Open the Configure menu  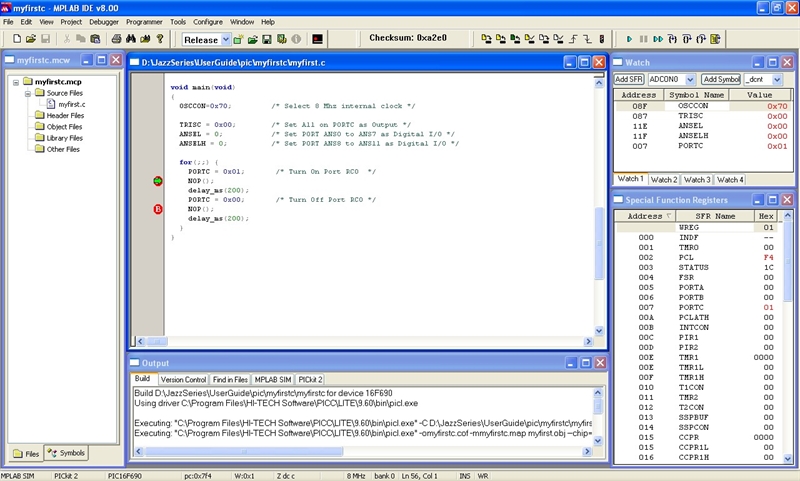tap(208, 22)
